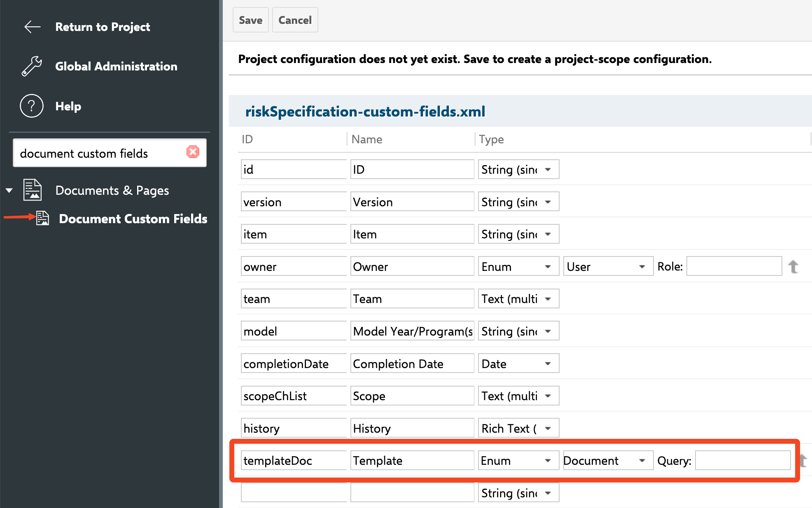
Task: Click the empty ID field in last row
Action: click(x=294, y=493)
